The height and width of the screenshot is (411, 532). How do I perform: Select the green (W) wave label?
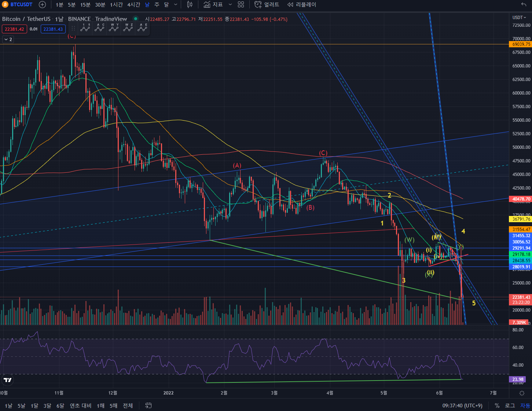(410, 240)
